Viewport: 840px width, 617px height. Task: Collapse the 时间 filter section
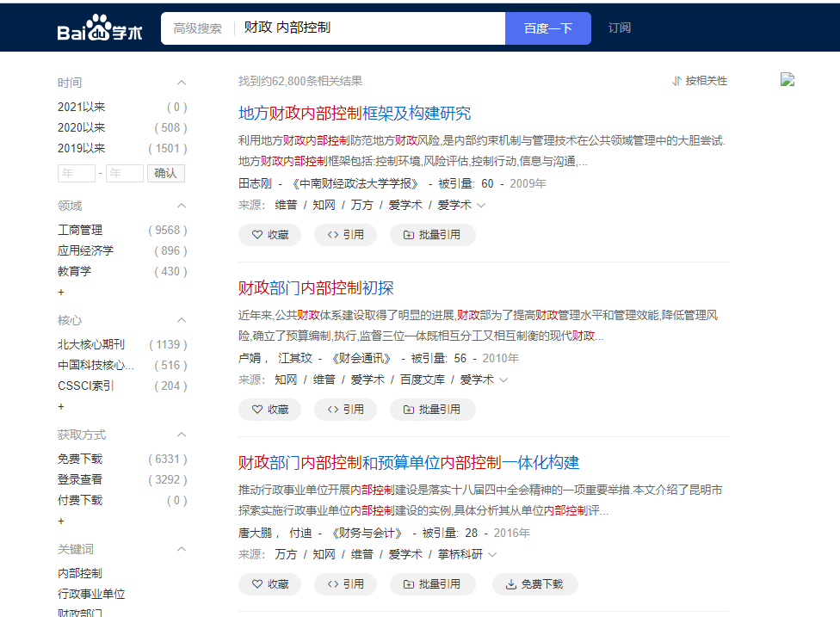point(182,83)
